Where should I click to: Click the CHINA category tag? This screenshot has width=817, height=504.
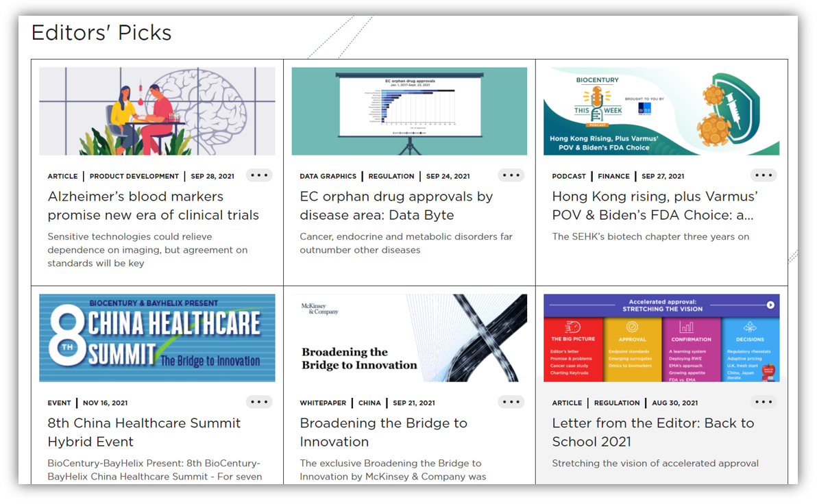pos(369,403)
